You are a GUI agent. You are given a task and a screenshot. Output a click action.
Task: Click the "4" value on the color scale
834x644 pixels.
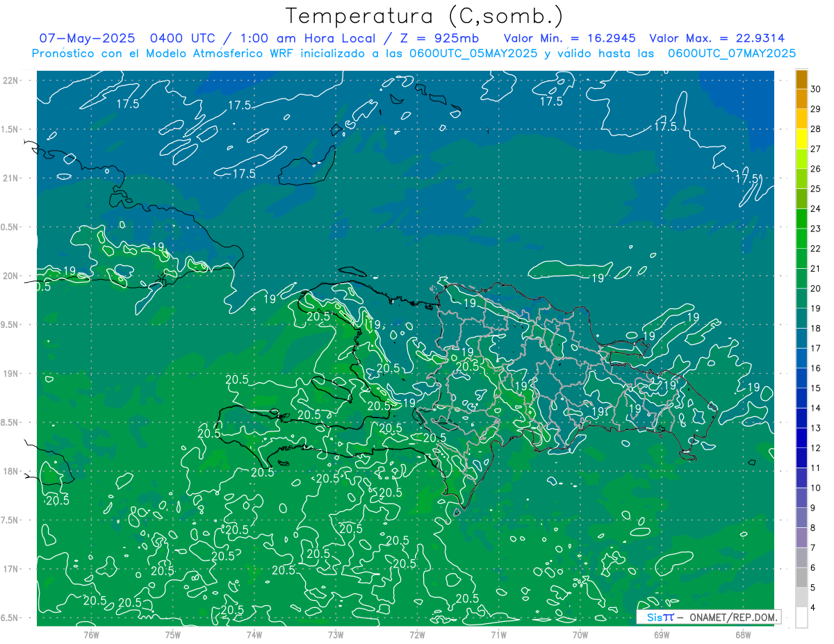click(x=813, y=608)
